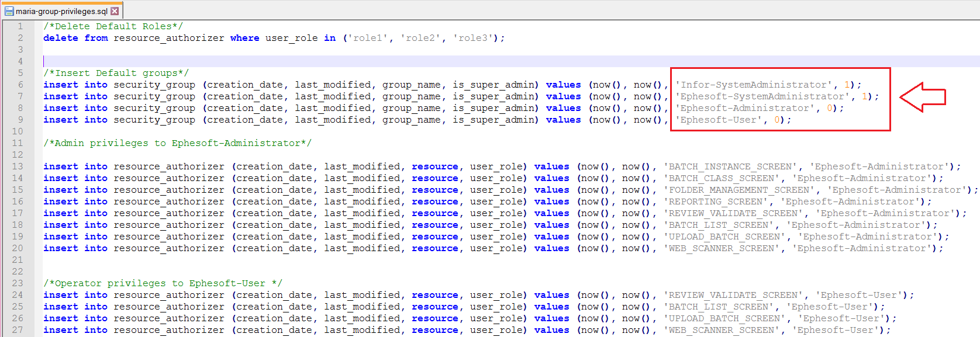Close the maria-group-privileges.sql tab

(115, 11)
